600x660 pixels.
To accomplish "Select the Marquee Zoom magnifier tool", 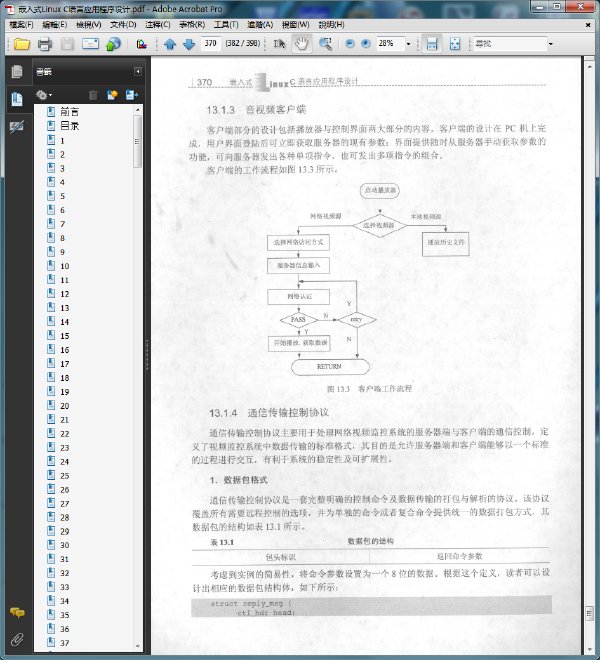I will [x=325, y=44].
